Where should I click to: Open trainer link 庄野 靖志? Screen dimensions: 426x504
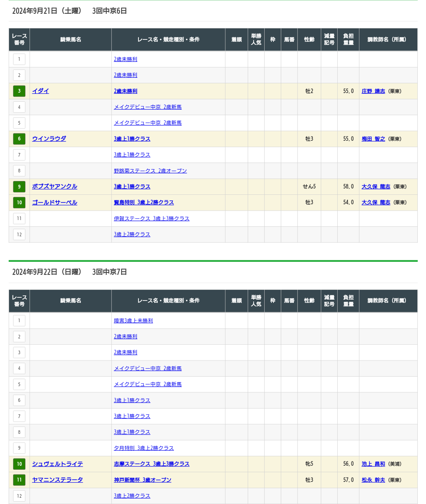tap(373, 91)
